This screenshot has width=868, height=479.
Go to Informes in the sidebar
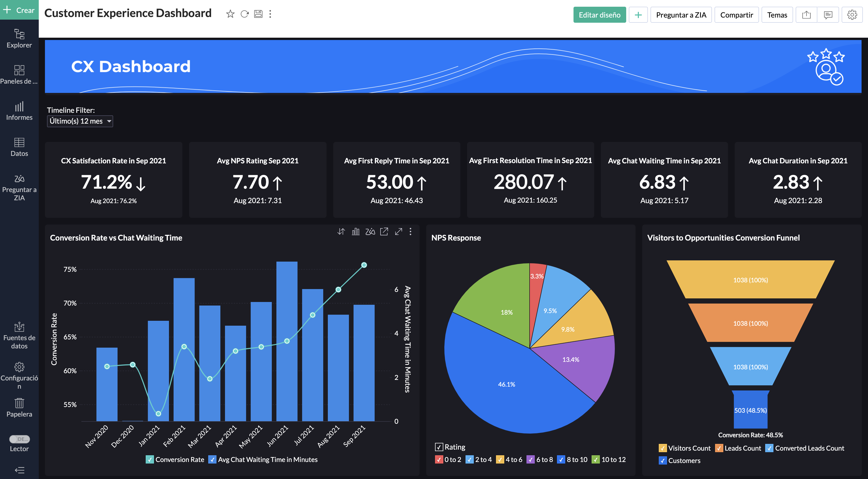coord(19,111)
